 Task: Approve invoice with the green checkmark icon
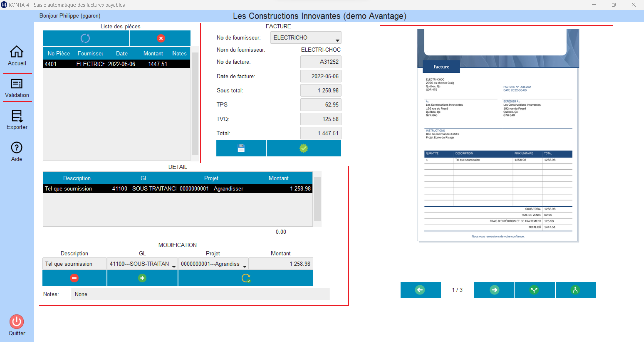coord(303,148)
